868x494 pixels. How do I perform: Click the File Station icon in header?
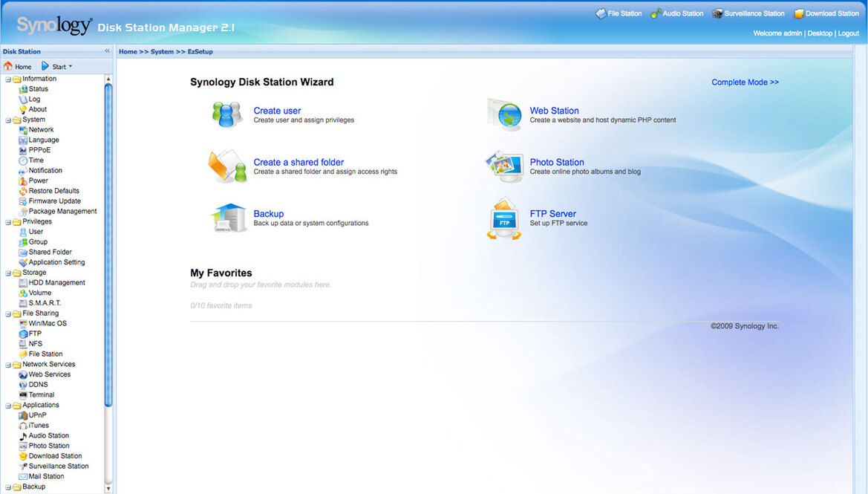tap(601, 13)
